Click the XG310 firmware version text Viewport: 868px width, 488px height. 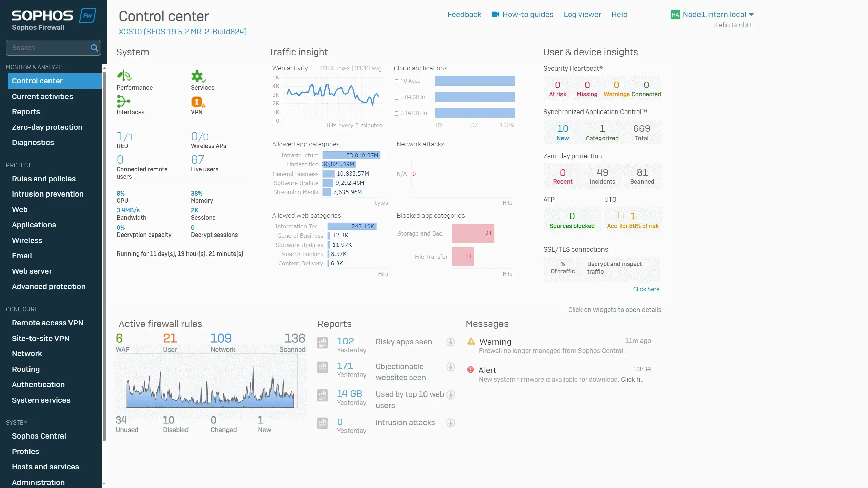[183, 32]
